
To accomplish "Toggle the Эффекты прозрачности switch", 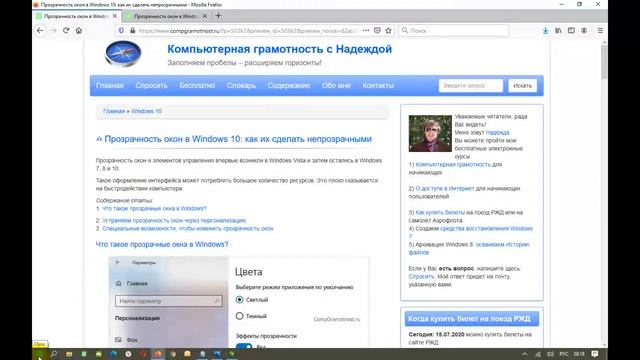I will pyautogui.click(x=244, y=346).
